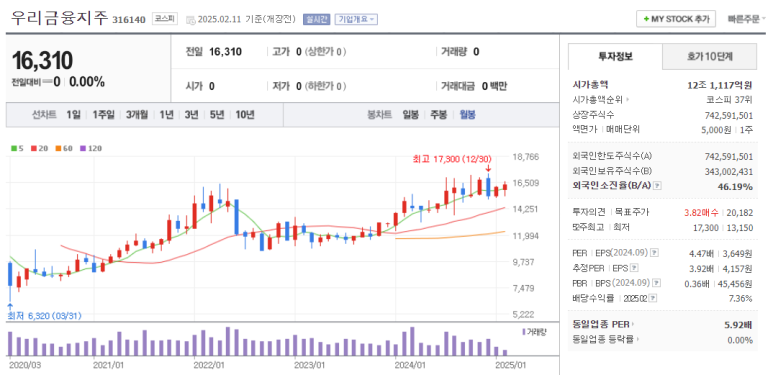Switch to the 투자정보 tab
Image resolution: width=773 pixels, height=375 pixels.
point(615,56)
